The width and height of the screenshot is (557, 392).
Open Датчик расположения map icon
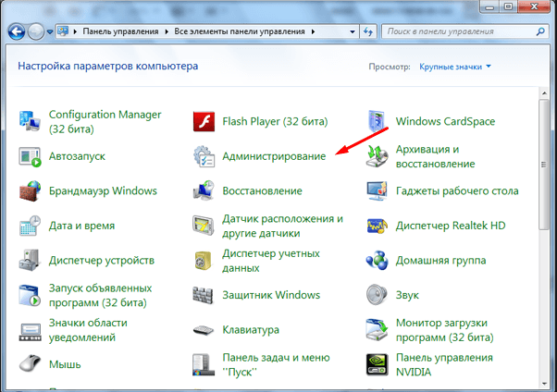pyautogui.click(x=204, y=226)
